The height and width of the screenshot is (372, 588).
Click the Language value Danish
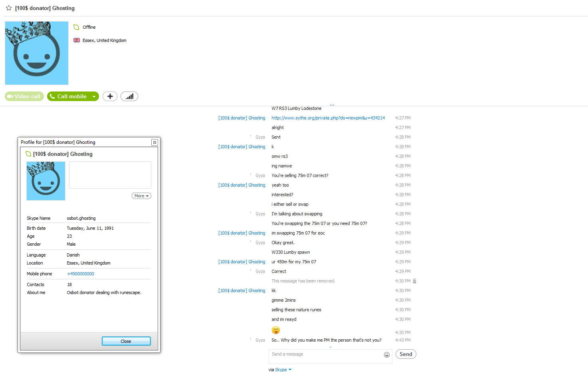73,255
